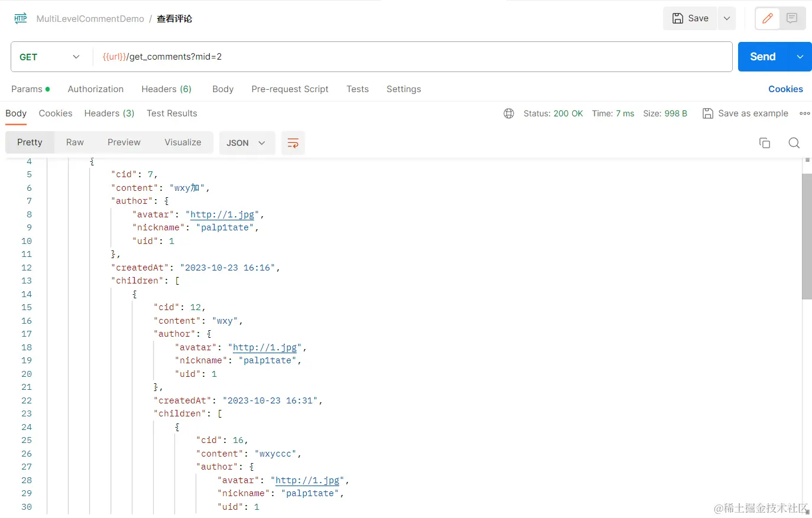The height and width of the screenshot is (518, 812).
Task: Open the comments panel icon
Action: coord(792,18)
